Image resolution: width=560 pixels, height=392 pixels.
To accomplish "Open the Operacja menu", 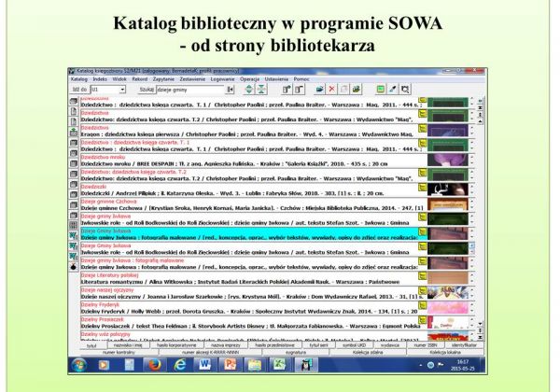I will coord(249,79).
